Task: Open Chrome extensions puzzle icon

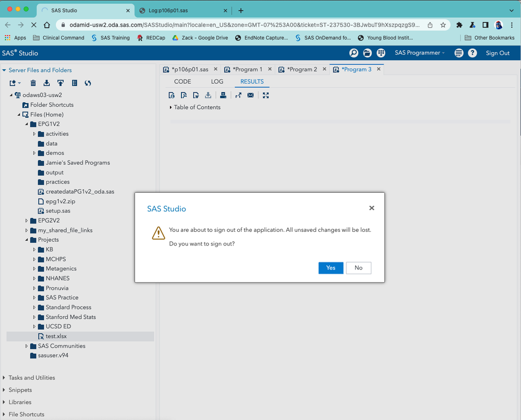Action: coord(459,25)
